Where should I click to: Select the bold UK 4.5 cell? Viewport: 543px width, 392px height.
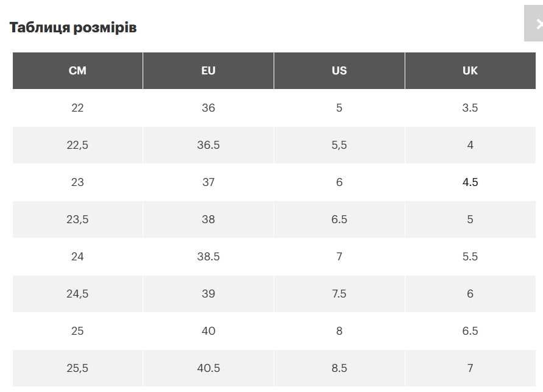470,182
